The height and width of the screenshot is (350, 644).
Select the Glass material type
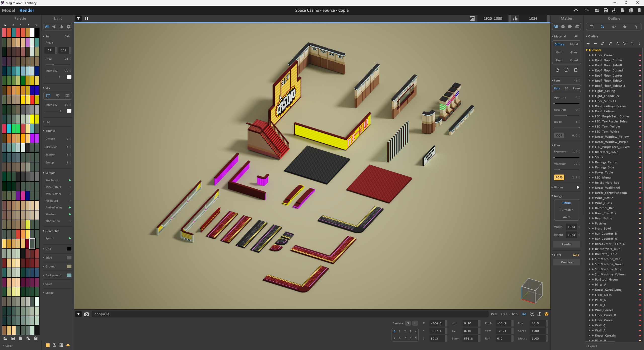click(x=574, y=52)
